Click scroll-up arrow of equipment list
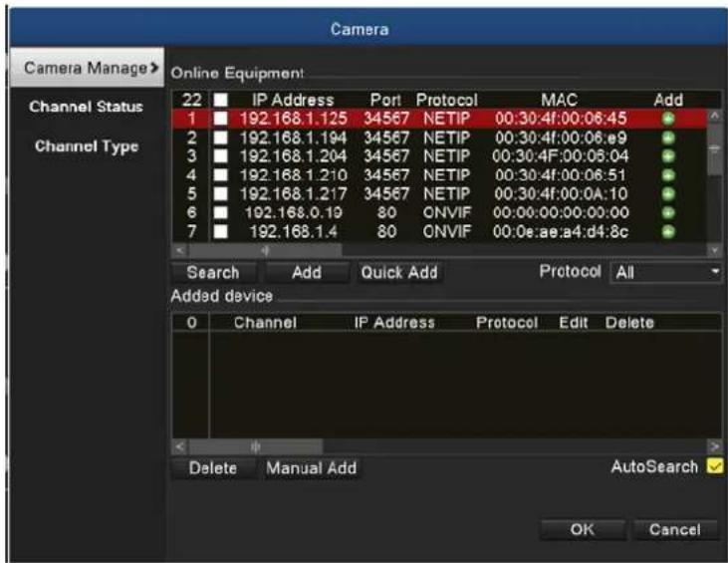 click(714, 116)
